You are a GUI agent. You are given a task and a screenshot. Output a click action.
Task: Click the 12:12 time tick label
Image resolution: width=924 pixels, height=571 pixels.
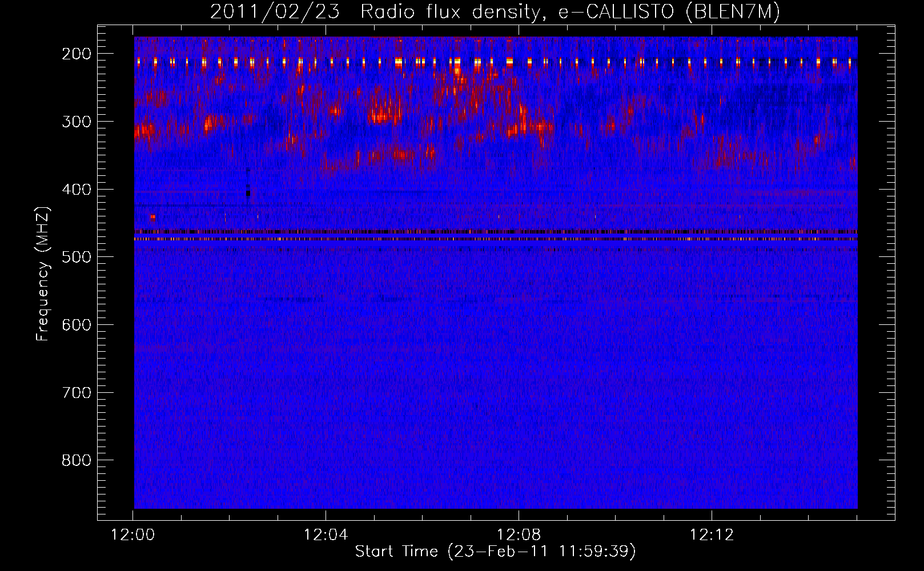coord(712,535)
